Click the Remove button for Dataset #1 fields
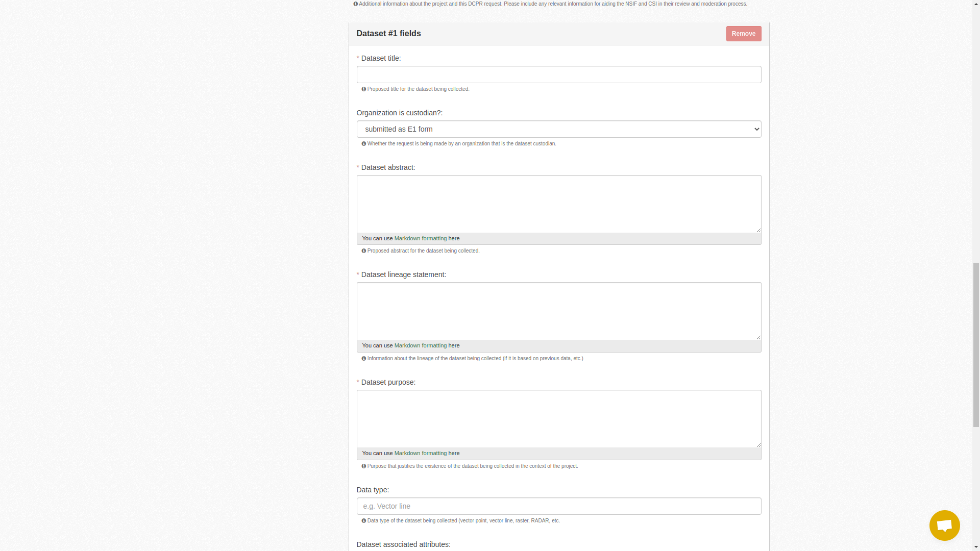Screen dimensions: 980x551 [x=743, y=33]
